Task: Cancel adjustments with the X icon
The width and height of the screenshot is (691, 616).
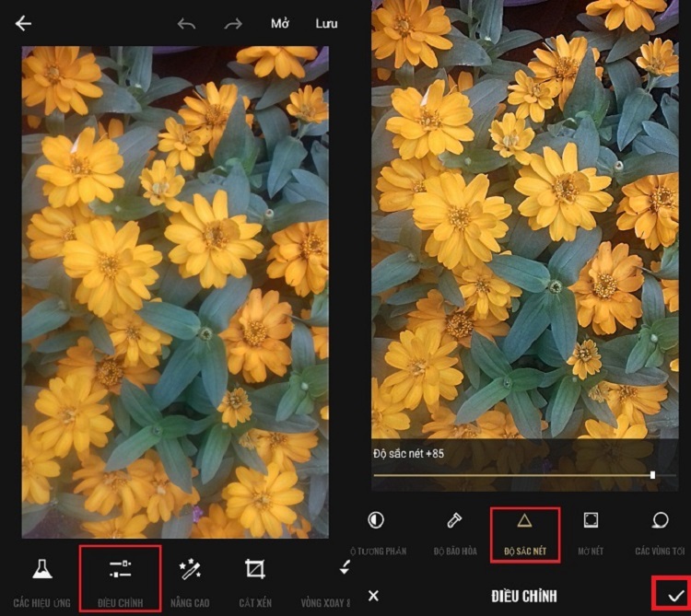Action: click(373, 596)
